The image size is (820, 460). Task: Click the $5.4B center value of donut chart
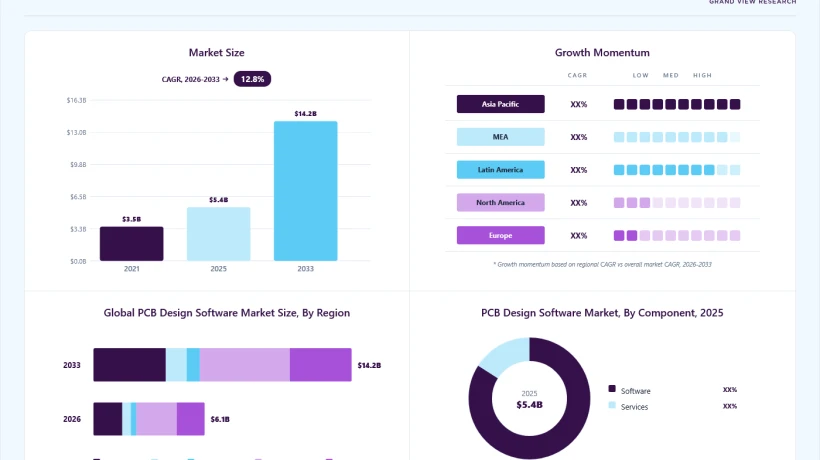[x=529, y=405]
